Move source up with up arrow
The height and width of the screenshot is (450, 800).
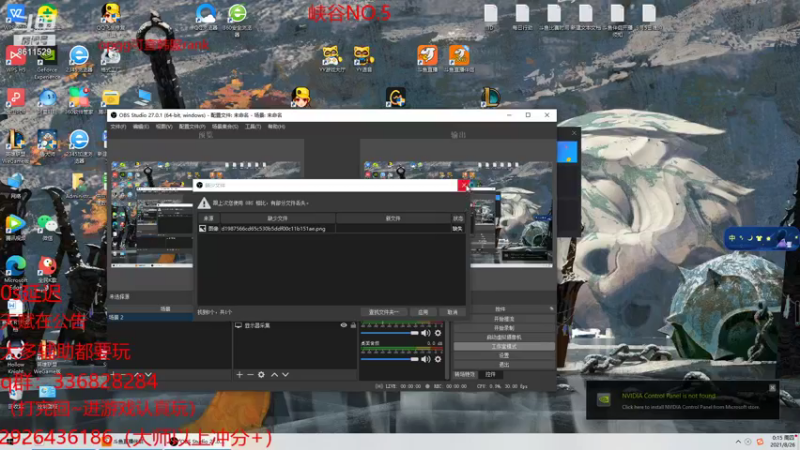[274, 374]
